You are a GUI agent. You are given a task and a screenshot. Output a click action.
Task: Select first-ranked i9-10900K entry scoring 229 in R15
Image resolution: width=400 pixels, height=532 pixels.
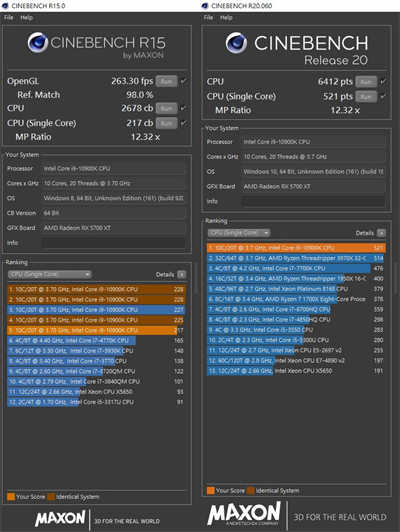click(96, 289)
